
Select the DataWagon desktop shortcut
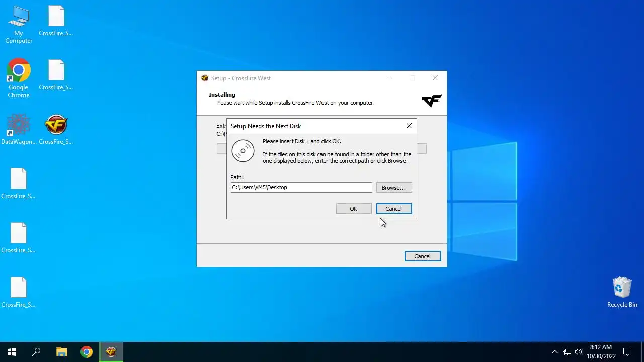[x=19, y=129]
